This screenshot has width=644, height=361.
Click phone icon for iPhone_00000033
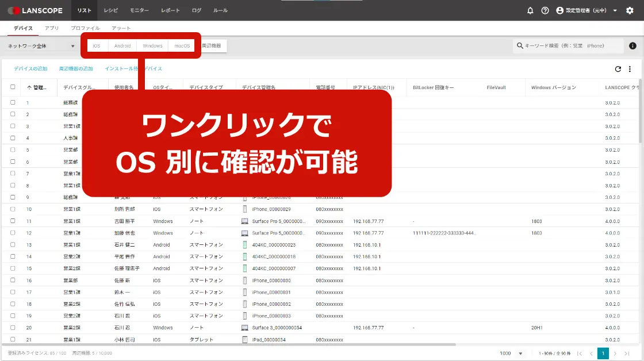pyautogui.click(x=245, y=316)
